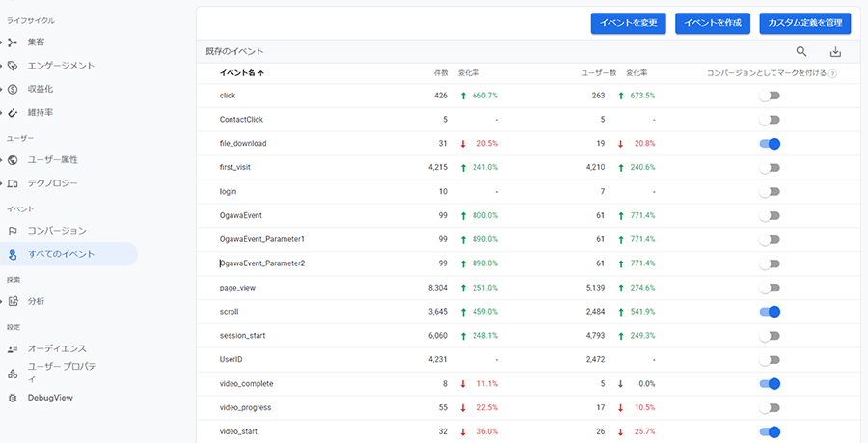Click help icon beside コンバージョンとしてマークを付ける
868x443 pixels.
click(832, 73)
